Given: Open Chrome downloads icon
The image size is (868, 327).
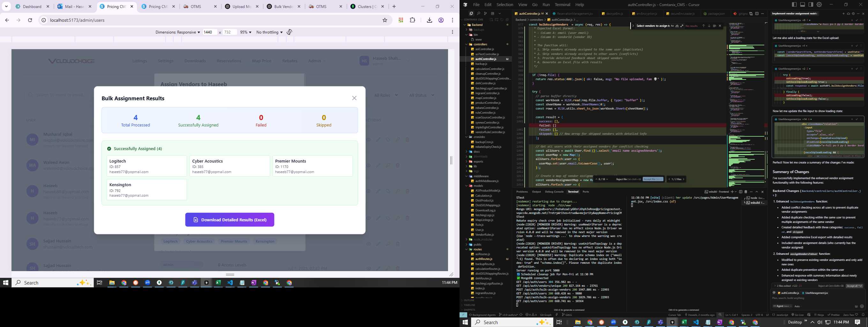Looking at the screenshot, I should (x=429, y=20).
